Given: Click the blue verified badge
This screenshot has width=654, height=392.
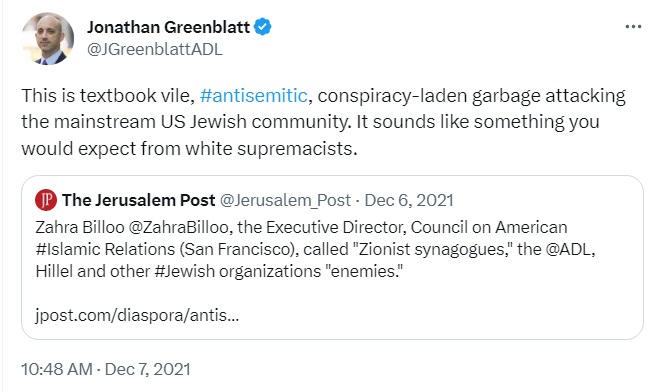Looking at the screenshot, I should 263,27.
